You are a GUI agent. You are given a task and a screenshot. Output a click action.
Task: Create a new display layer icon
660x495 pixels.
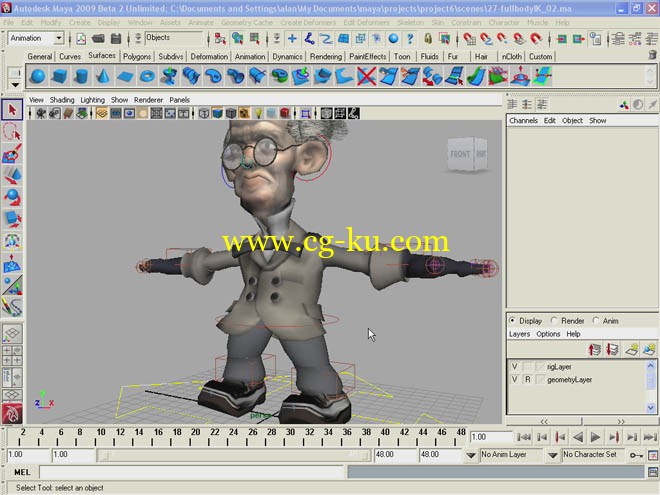[631, 349]
